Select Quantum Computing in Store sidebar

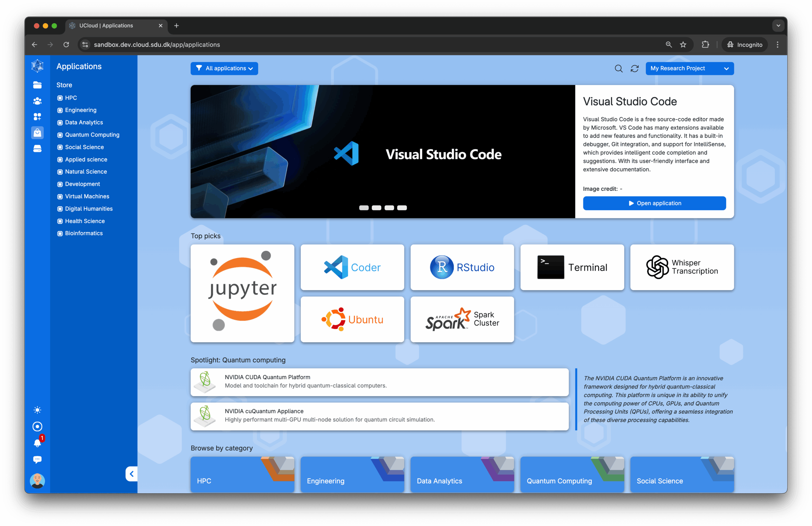tap(88, 135)
